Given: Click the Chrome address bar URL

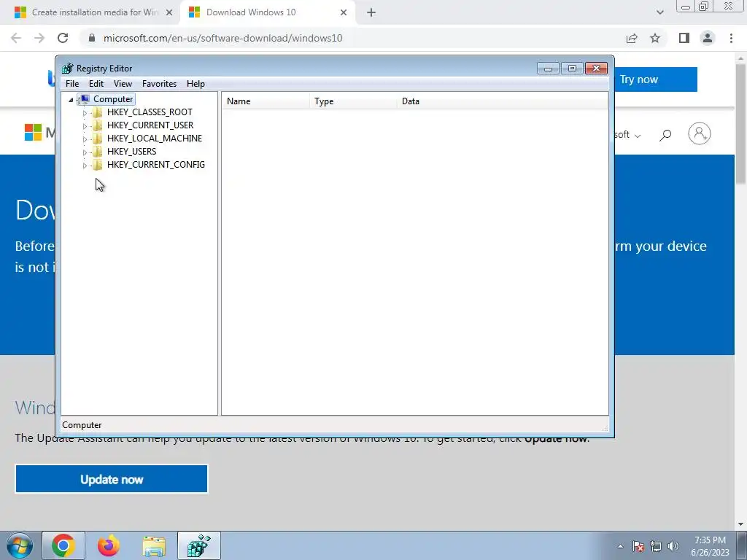Looking at the screenshot, I should [x=222, y=38].
